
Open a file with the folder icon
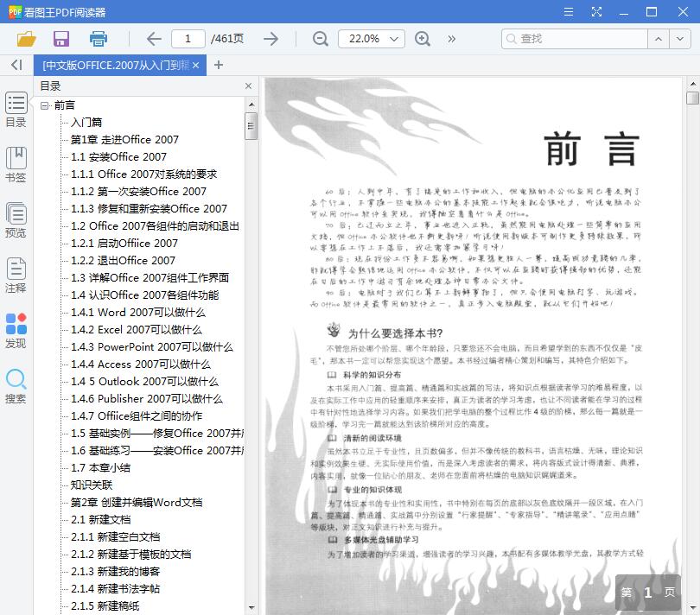[x=26, y=39]
